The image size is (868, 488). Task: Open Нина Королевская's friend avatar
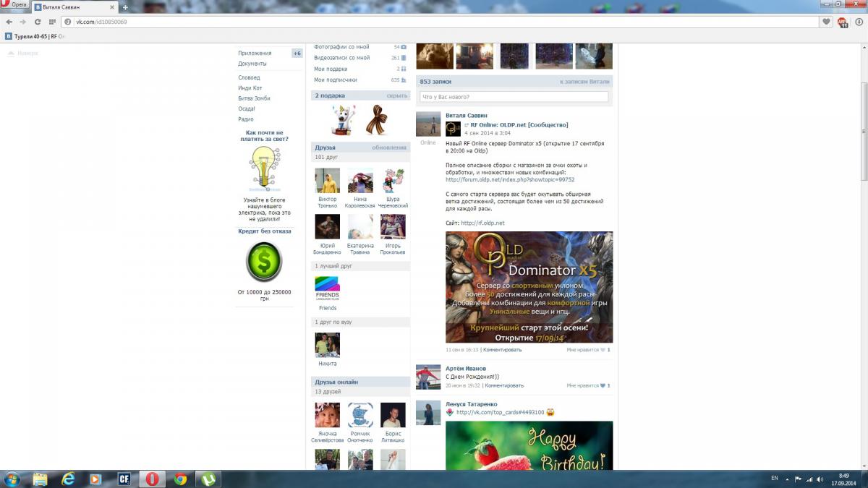(x=360, y=181)
